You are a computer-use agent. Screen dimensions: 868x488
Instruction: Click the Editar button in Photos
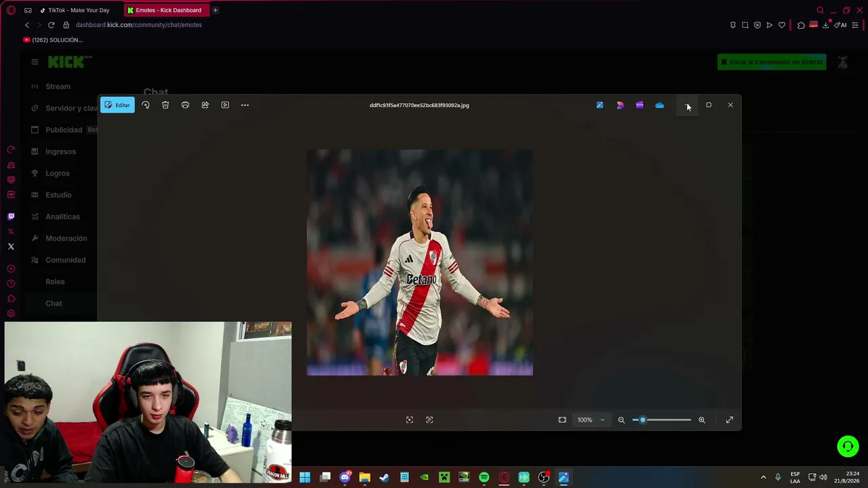click(117, 105)
